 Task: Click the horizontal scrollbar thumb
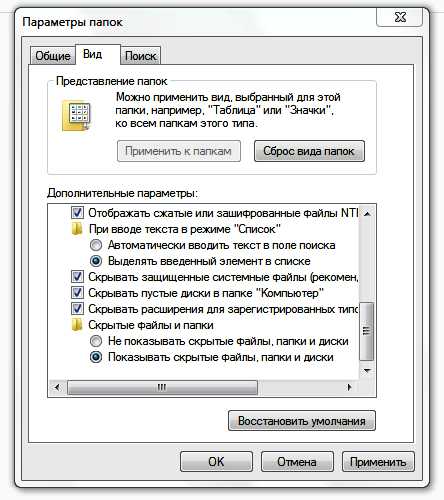(162, 387)
